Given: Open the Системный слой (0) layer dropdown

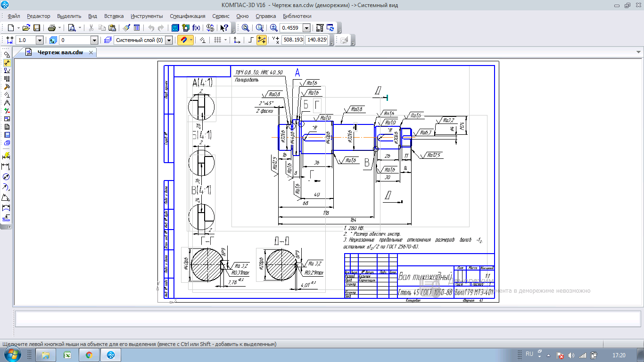Looking at the screenshot, I should coord(169,40).
